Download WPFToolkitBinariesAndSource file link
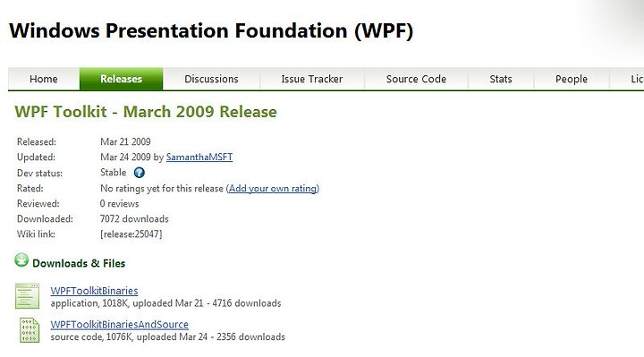Viewport: 644px width, 357px height. pos(120,324)
